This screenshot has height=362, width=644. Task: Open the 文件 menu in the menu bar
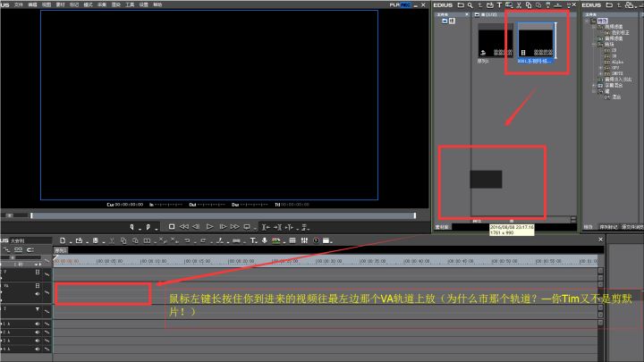tap(18, 4)
